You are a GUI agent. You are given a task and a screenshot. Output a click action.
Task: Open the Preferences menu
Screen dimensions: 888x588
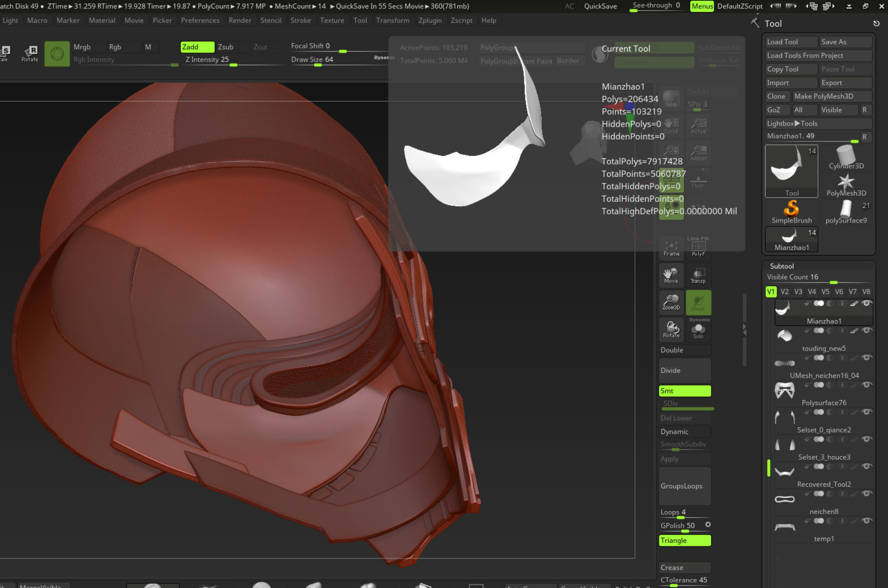(x=200, y=20)
